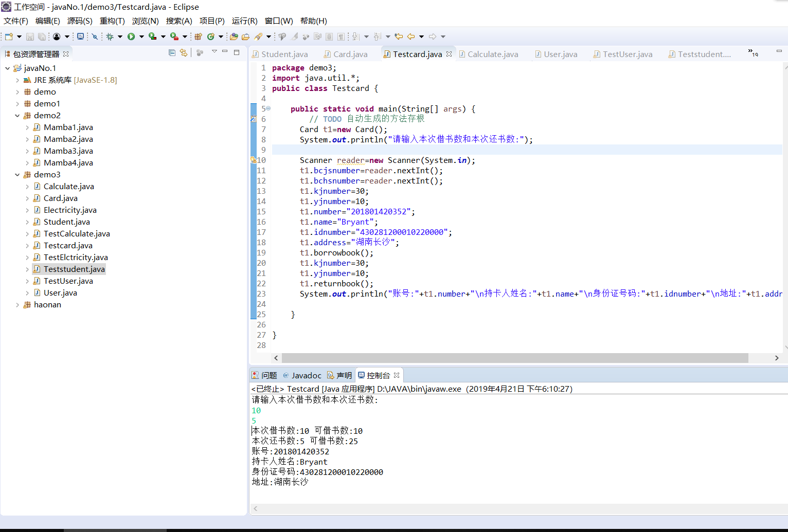Switch to the Javadoc tab
This screenshot has height=532, width=788.
(306, 376)
